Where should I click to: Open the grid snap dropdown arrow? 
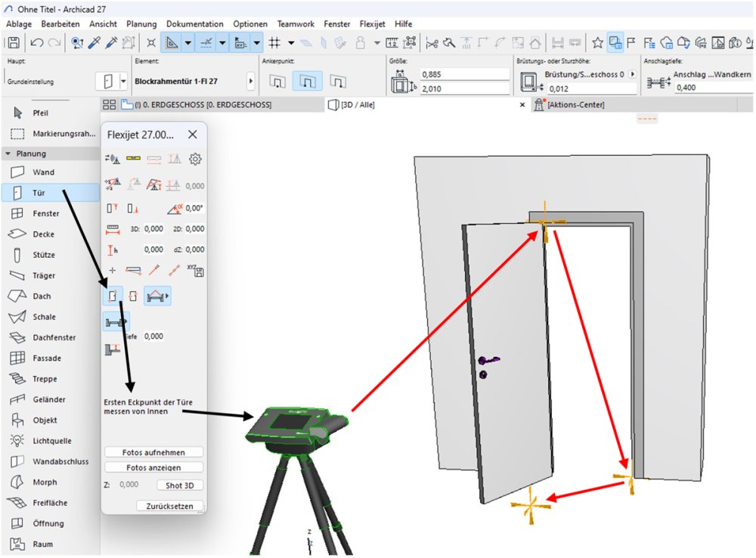[291, 43]
